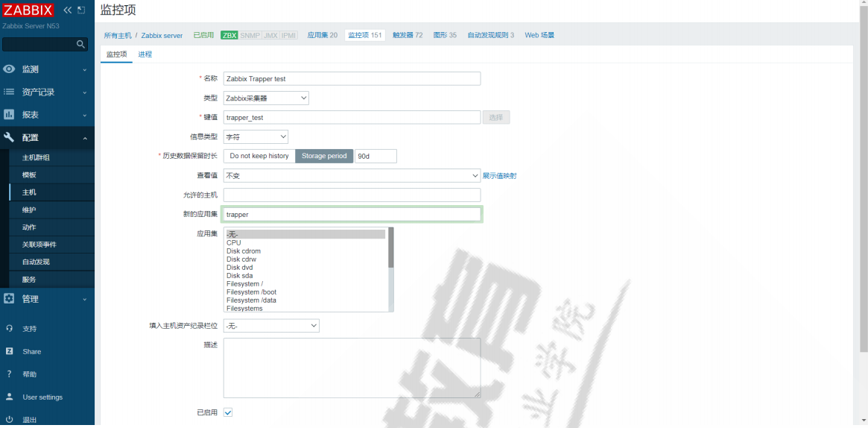
Task: Click the Zabbix logo
Action: pyautogui.click(x=28, y=10)
